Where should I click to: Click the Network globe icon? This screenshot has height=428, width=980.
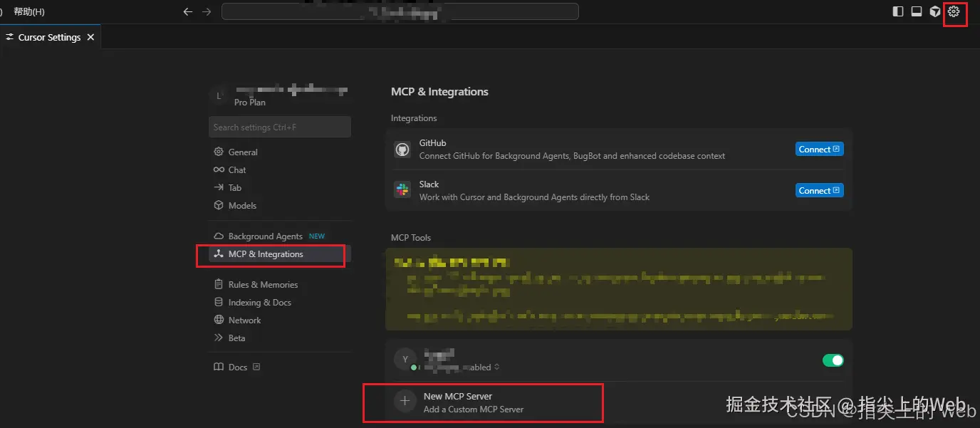[219, 320]
